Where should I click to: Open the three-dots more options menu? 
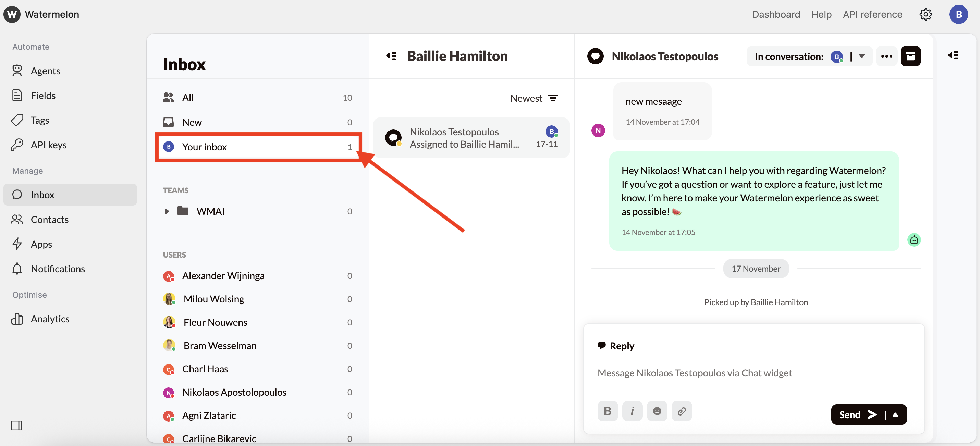[886, 56]
